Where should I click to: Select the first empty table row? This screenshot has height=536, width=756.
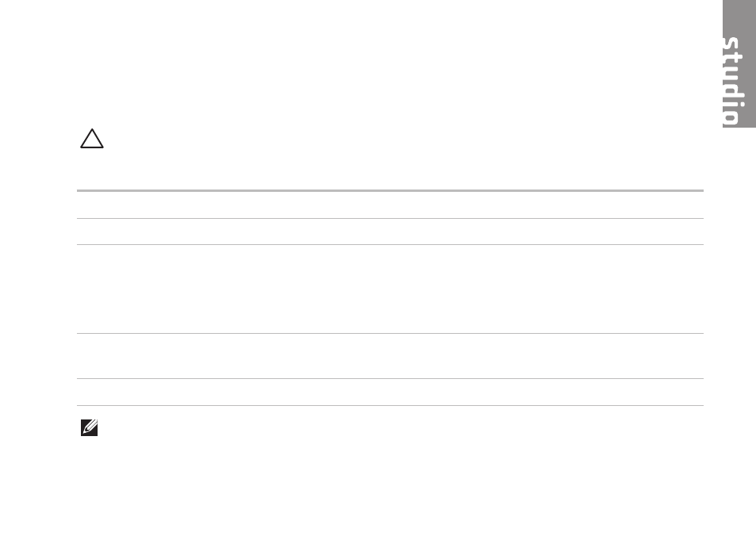coord(390,205)
